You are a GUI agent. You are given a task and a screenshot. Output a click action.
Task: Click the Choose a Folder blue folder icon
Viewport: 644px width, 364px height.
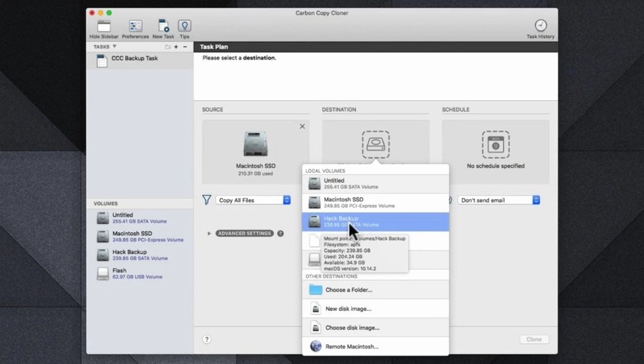click(315, 289)
